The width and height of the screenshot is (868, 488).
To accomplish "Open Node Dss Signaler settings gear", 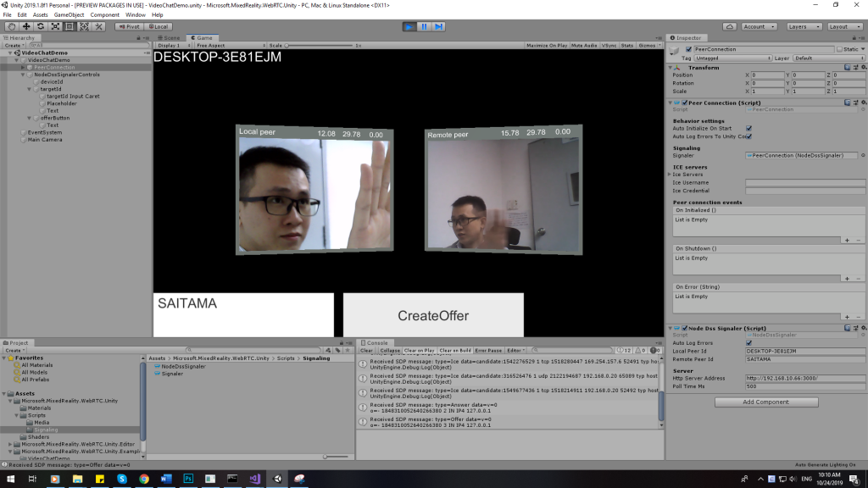I will (864, 329).
